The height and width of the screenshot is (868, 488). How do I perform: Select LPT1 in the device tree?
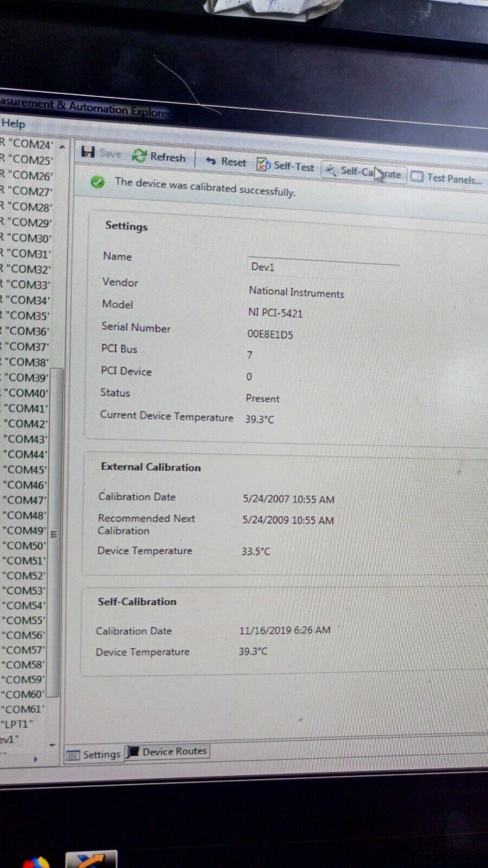pyautogui.click(x=17, y=724)
